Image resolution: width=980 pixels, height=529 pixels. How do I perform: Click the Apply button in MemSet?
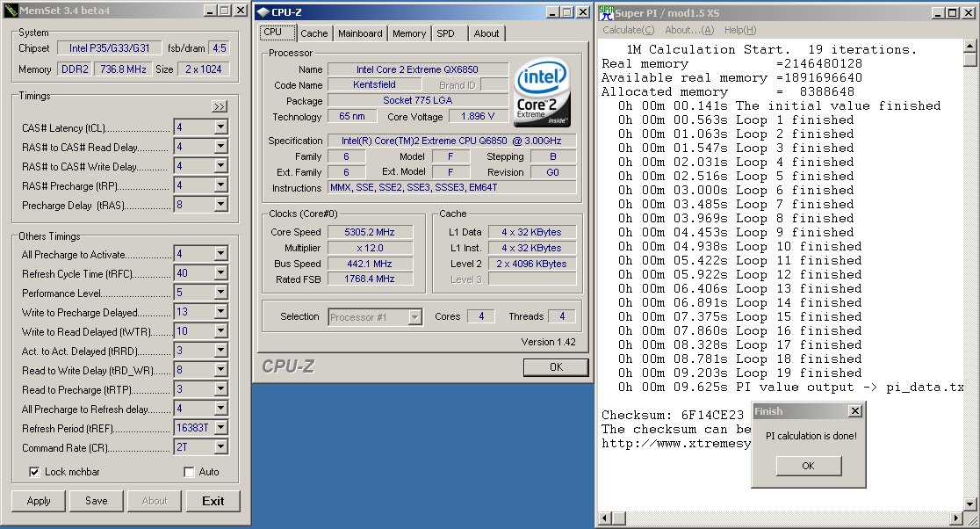39,501
